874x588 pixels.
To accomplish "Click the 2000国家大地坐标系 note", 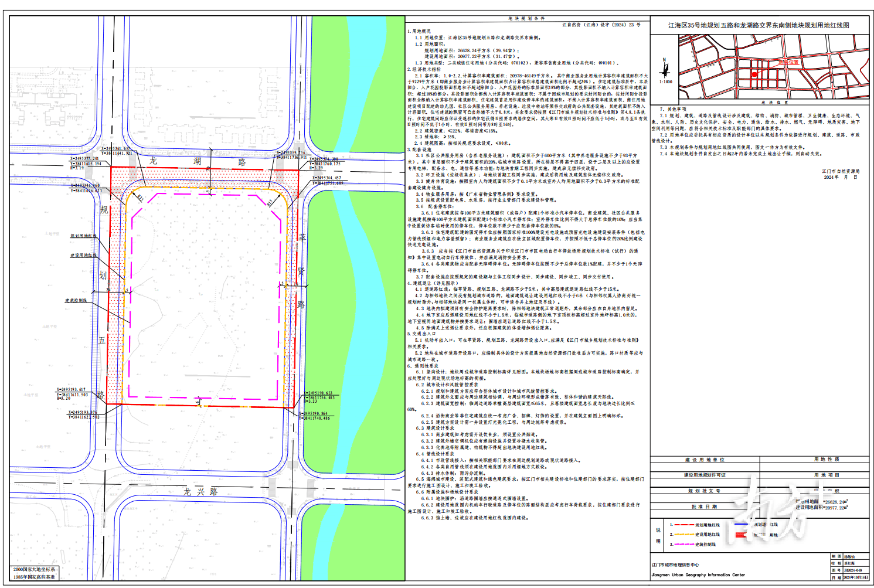I will 35,569.
